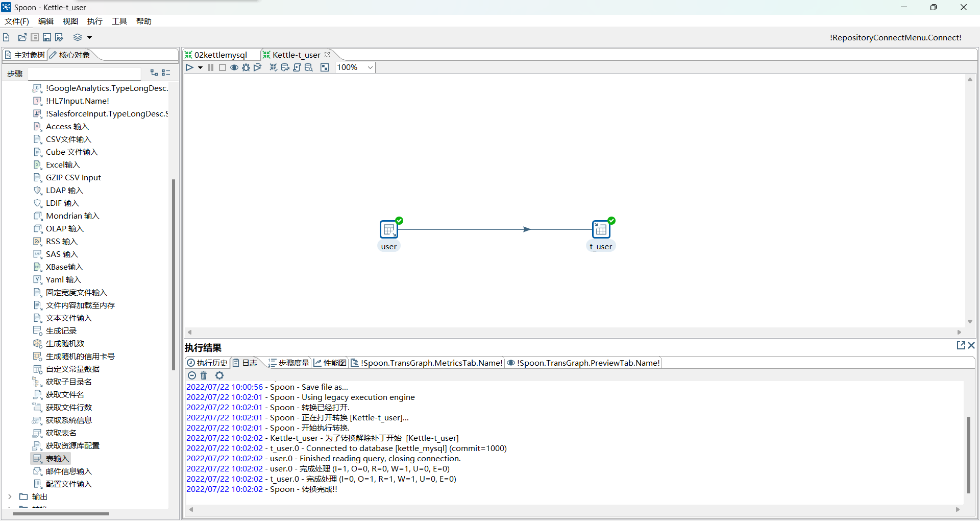Select the t_user output step node

click(601, 230)
